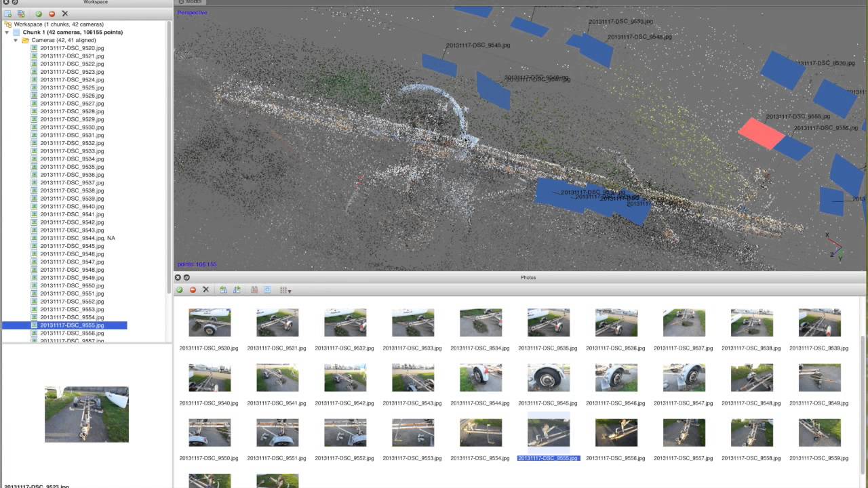
Task: Click Add Photos icon in Workspace toolbar
Action: click(x=21, y=14)
